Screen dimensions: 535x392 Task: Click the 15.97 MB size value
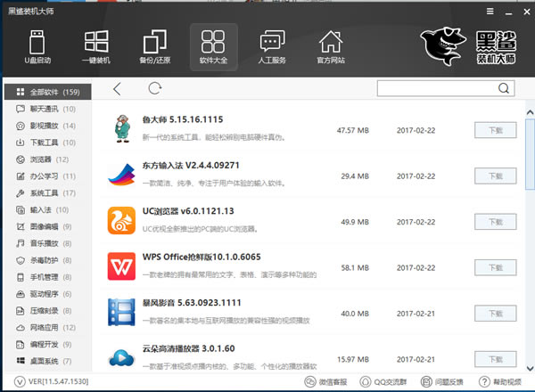(x=353, y=360)
